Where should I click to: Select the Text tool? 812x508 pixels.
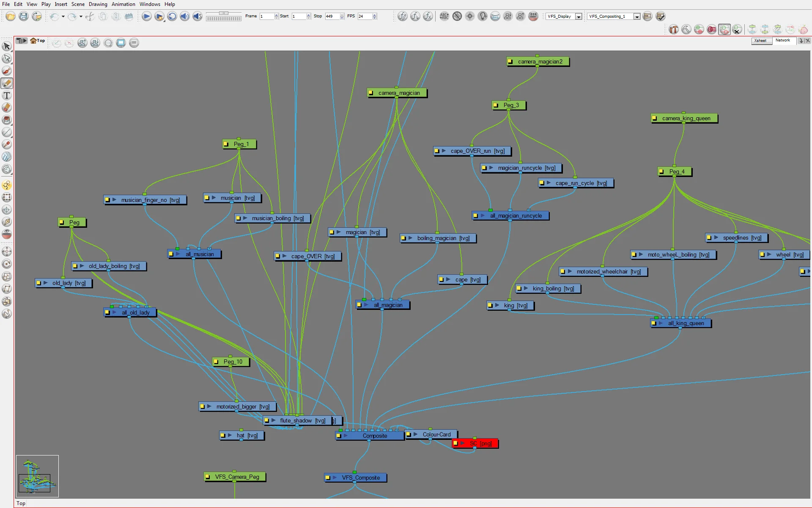tap(7, 96)
